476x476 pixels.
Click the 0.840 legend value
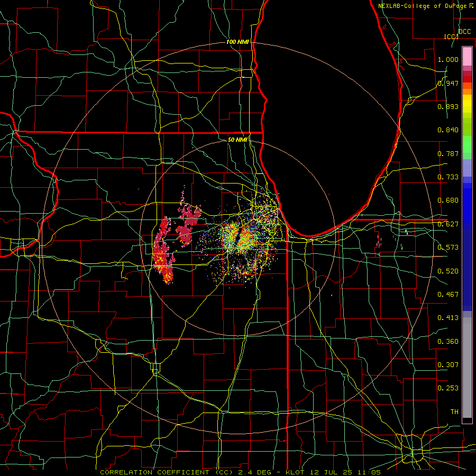click(x=448, y=130)
